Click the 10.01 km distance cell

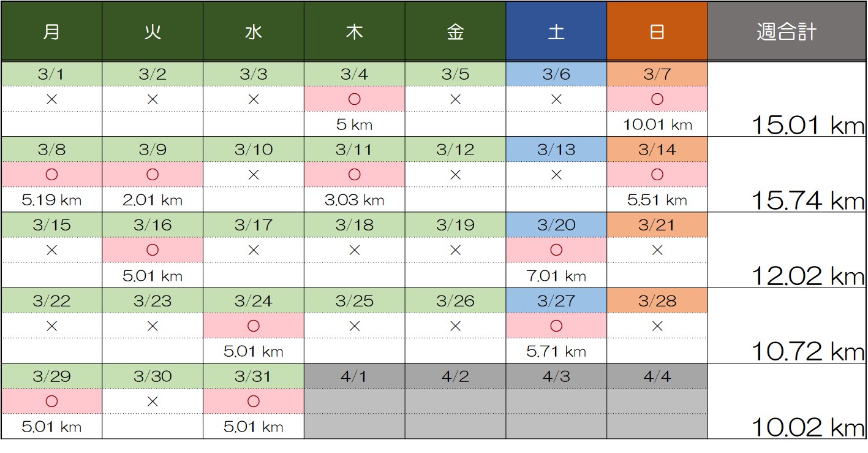click(x=657, y=124)
